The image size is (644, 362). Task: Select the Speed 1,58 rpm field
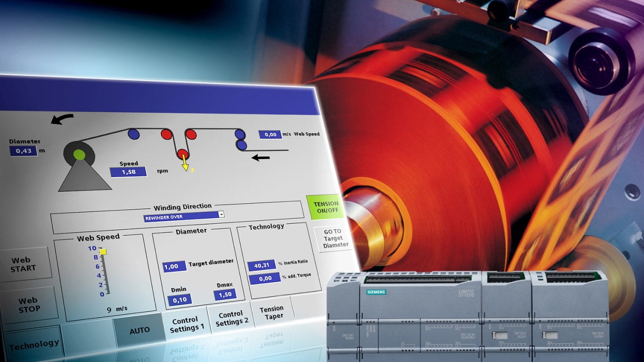click(128, 172)
